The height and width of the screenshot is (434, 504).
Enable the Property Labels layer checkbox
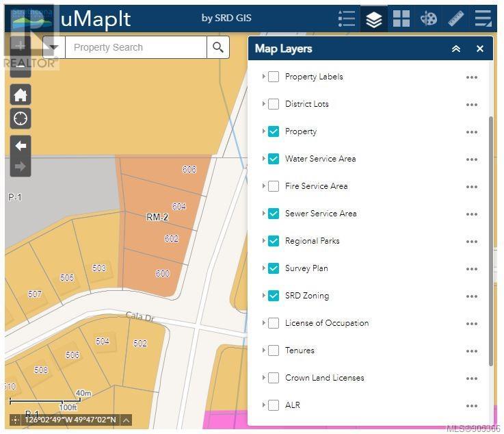(x=274, y=77)
